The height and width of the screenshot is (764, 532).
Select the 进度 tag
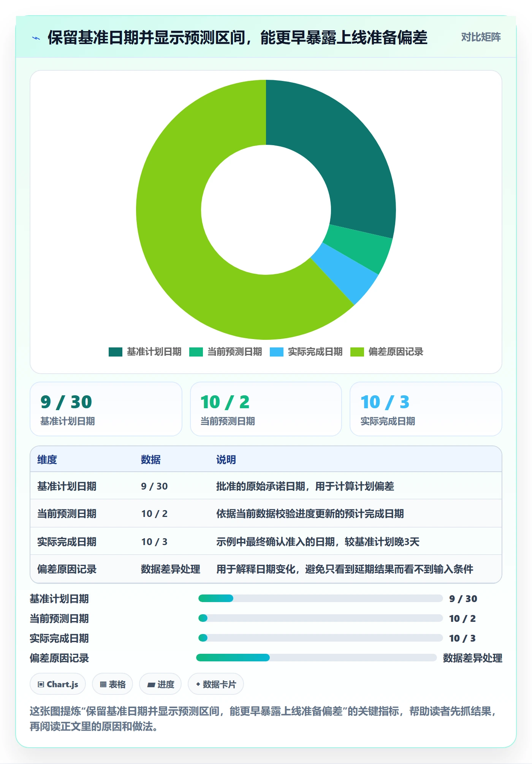coord(160,684)
